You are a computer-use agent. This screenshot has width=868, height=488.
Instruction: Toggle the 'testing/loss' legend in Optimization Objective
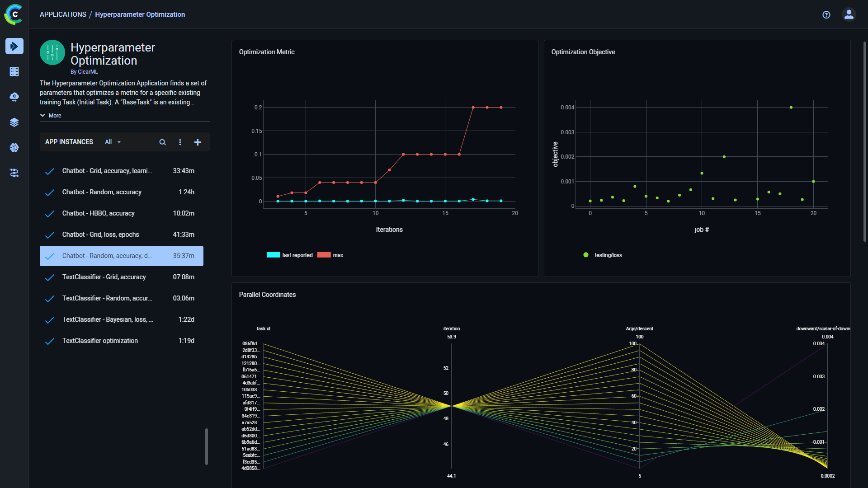point(603,255)
